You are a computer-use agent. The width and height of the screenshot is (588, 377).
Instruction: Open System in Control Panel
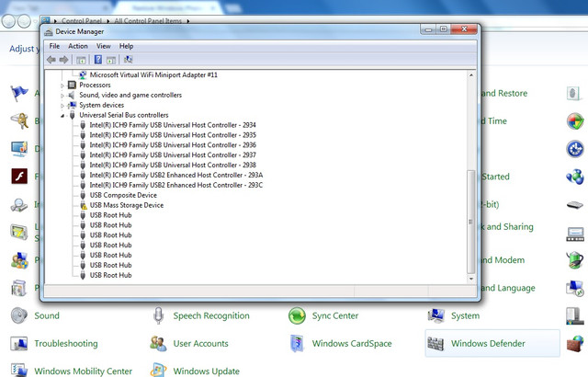click(465, 316)
